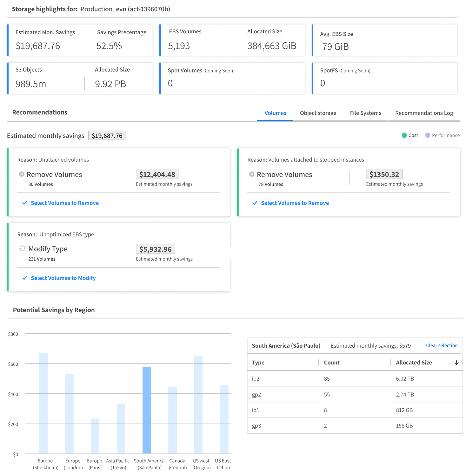Viewport: 466px width, 476px height.
Task: Switch to the Object storage tab
Action: (318, 113)
